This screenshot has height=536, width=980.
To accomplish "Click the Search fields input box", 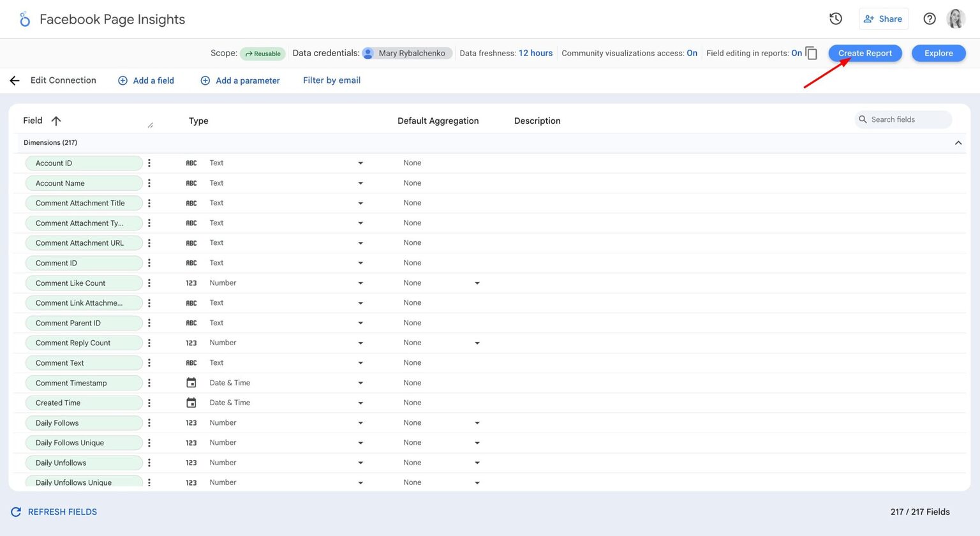I will pos(903,119).
